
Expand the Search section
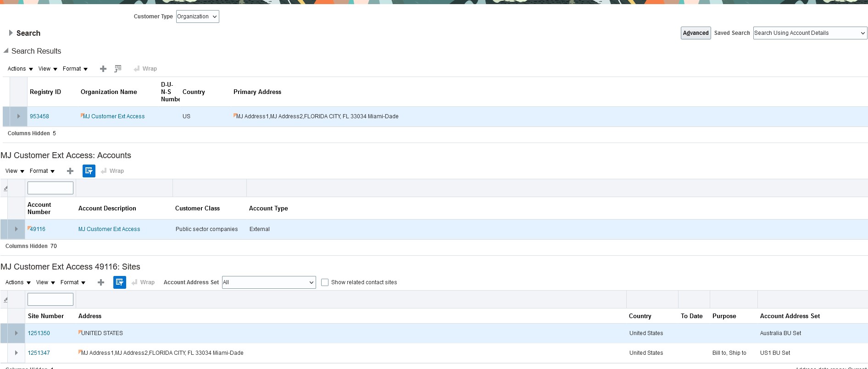(x=11, y=33)
